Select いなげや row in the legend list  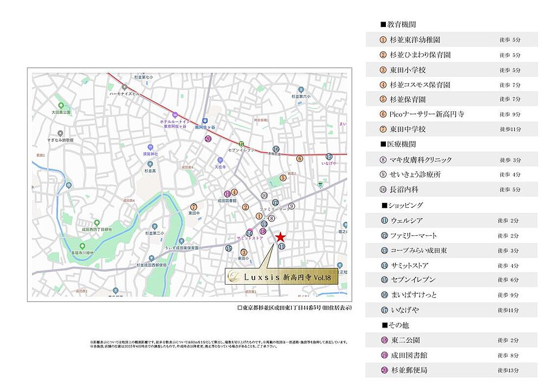(x=451, y=310)
